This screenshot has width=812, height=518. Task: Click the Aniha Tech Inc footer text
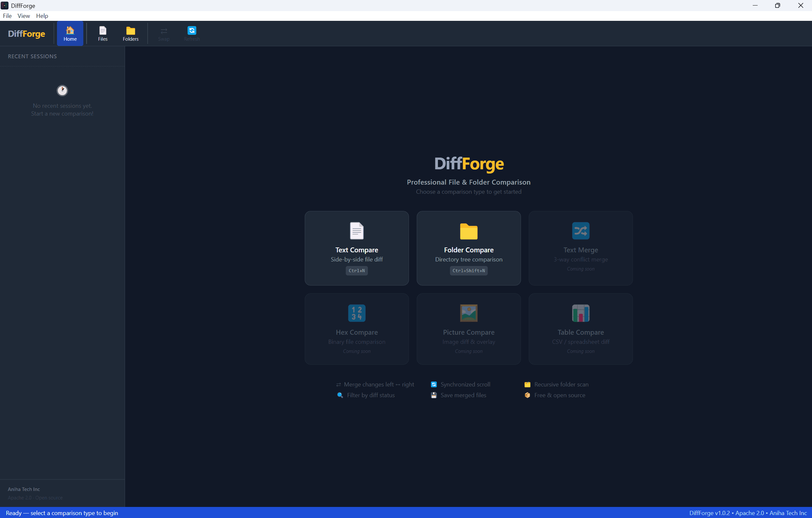[x=23, y=489]
